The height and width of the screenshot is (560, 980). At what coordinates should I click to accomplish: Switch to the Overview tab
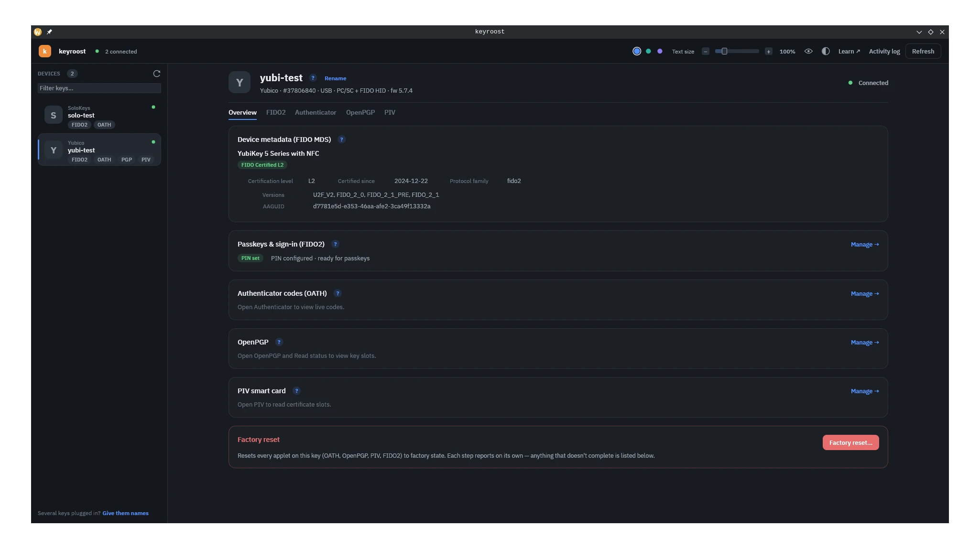click(242, 113)
